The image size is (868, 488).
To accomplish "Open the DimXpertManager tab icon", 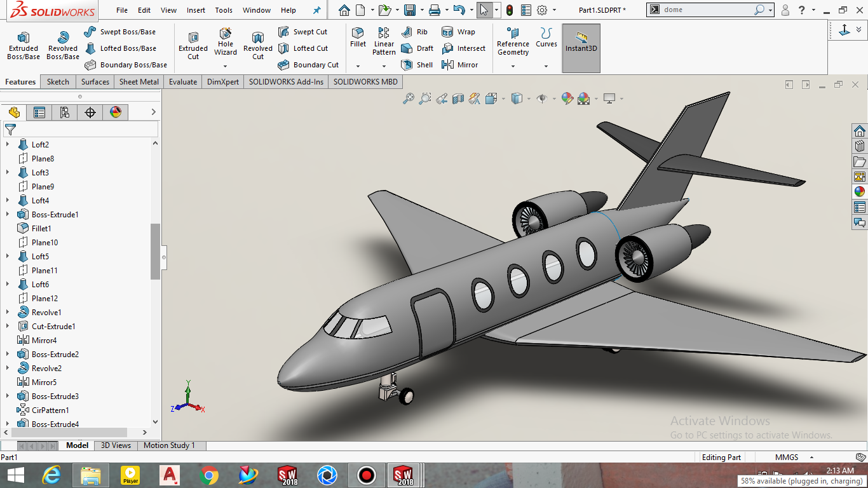I will click(x=90, y=112).
